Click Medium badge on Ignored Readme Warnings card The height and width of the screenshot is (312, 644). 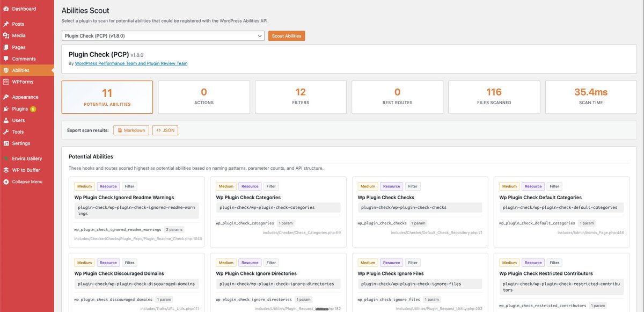click(x=84, y=186)
